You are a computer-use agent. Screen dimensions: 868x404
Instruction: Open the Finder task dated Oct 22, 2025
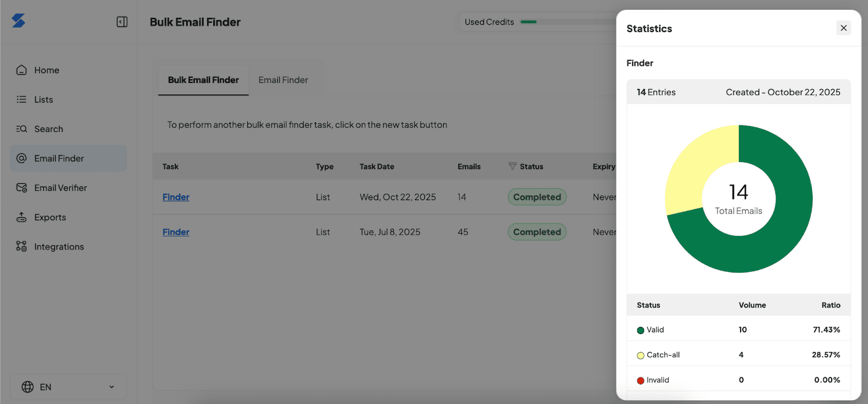coord(176,197)
